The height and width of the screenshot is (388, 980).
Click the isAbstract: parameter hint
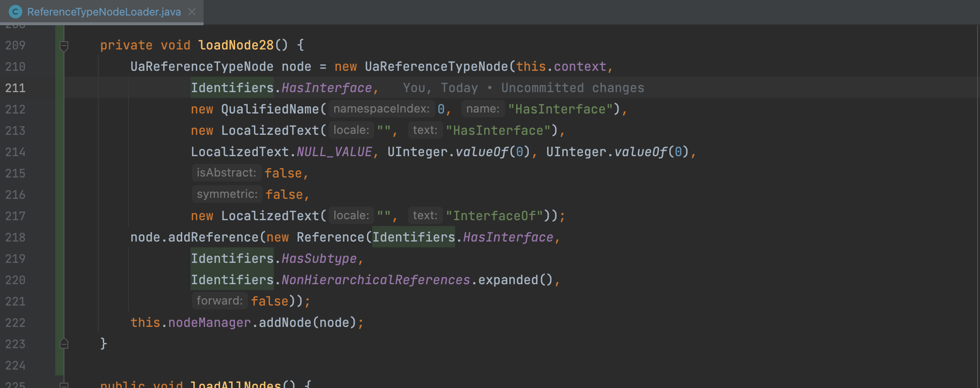(226, 173)
